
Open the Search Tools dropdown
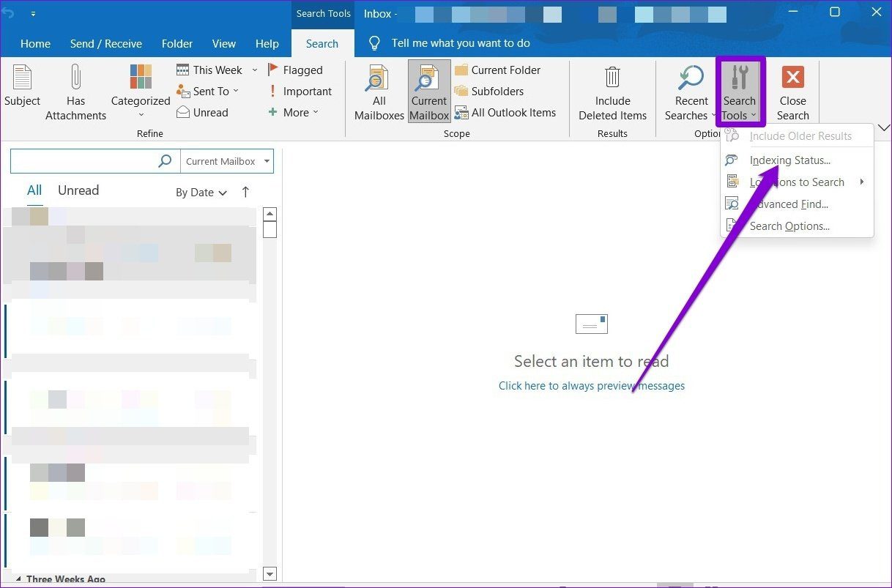click(740, 92)
